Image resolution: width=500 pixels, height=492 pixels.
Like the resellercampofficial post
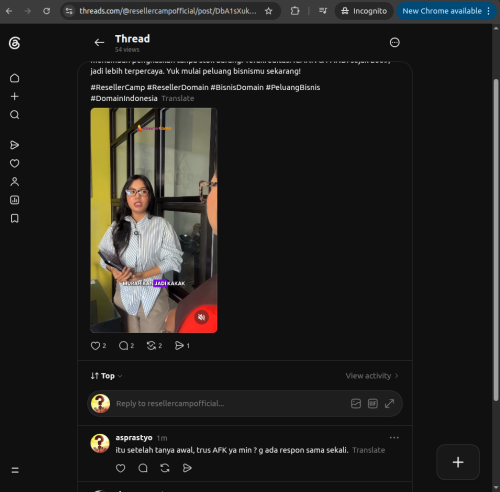click(95, 346)
